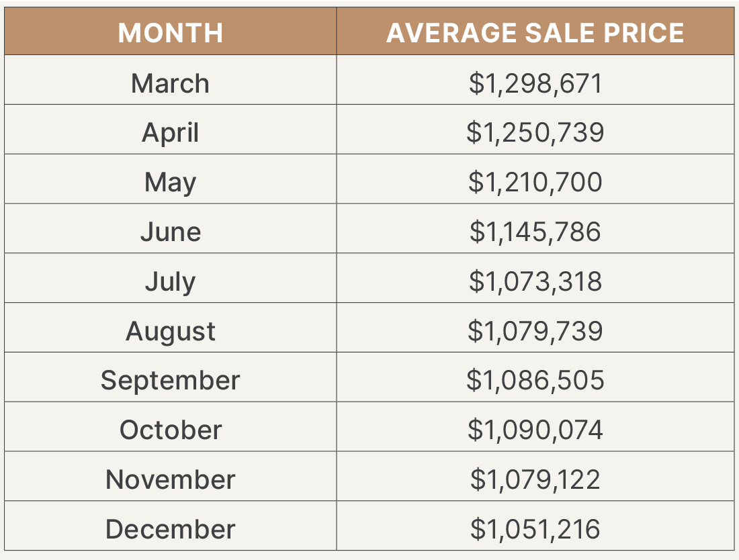
Task: Click the August row label
Action: tap(171, 331)
